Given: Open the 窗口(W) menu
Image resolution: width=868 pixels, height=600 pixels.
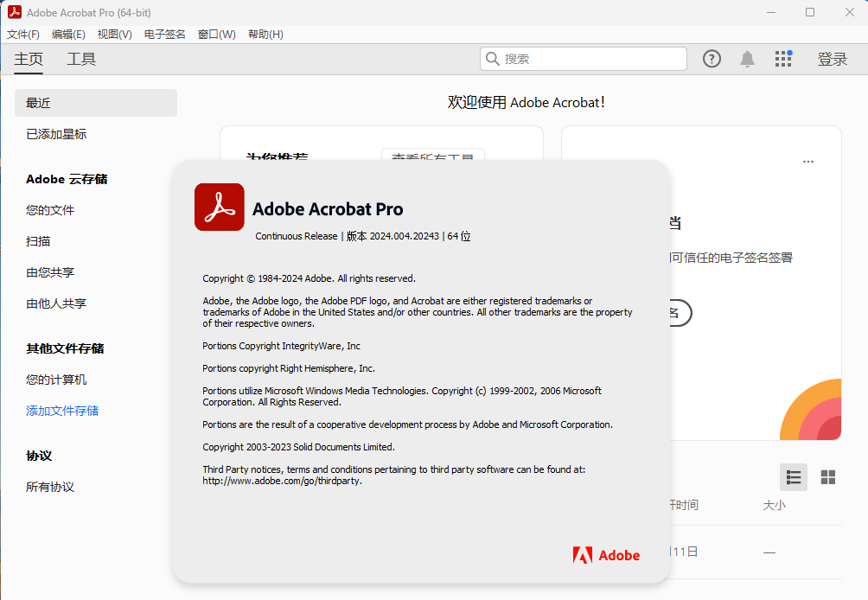Looking at the screenshot, I should tap(217, 35).
